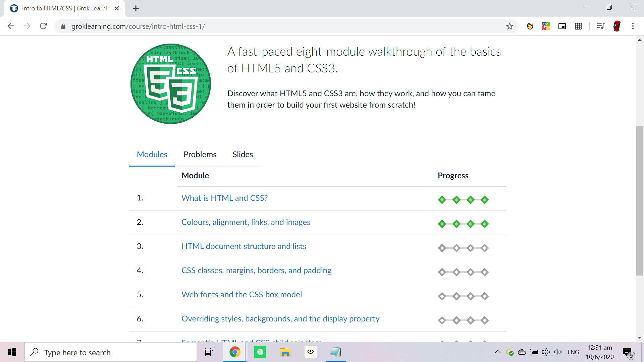The image size is (644, 362).
Task: Open the media control toolbar icon
Action: pyautogui.click(x=600, y=26)
